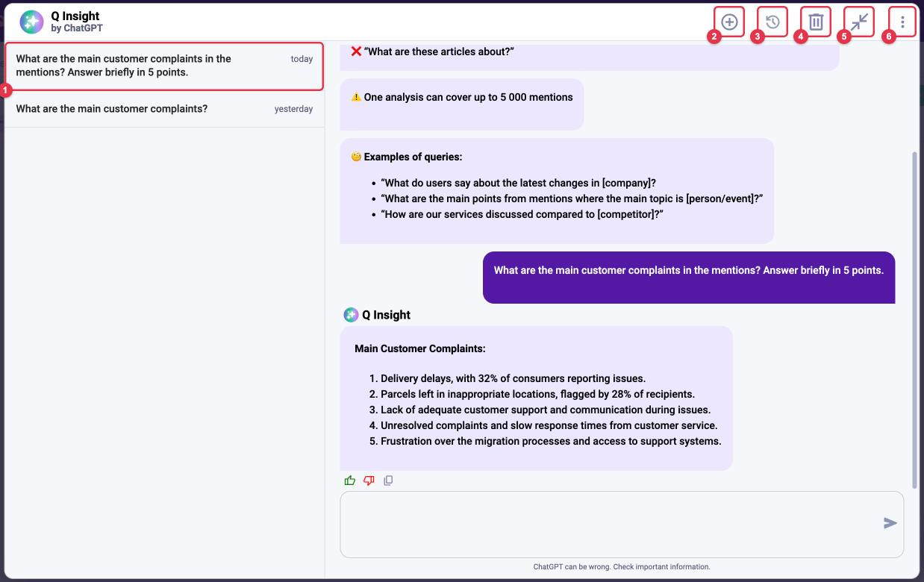
Task: Click "ChatGPT can be wrong" disclaimer
Action: (622, 567)
